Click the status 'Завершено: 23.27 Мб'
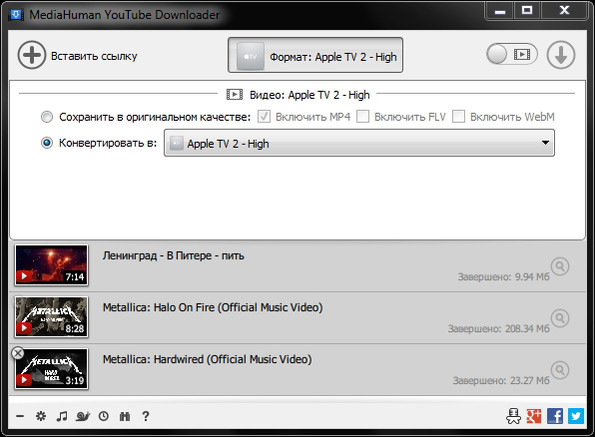 [x=501, y=380]
